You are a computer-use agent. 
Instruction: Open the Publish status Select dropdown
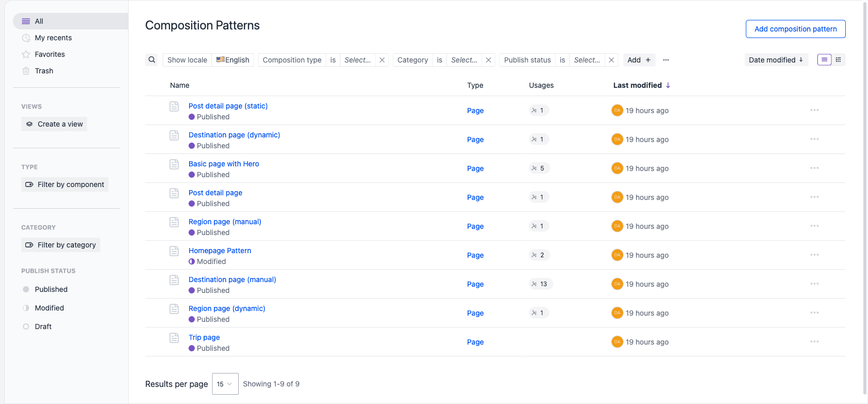tap(587, 60)
